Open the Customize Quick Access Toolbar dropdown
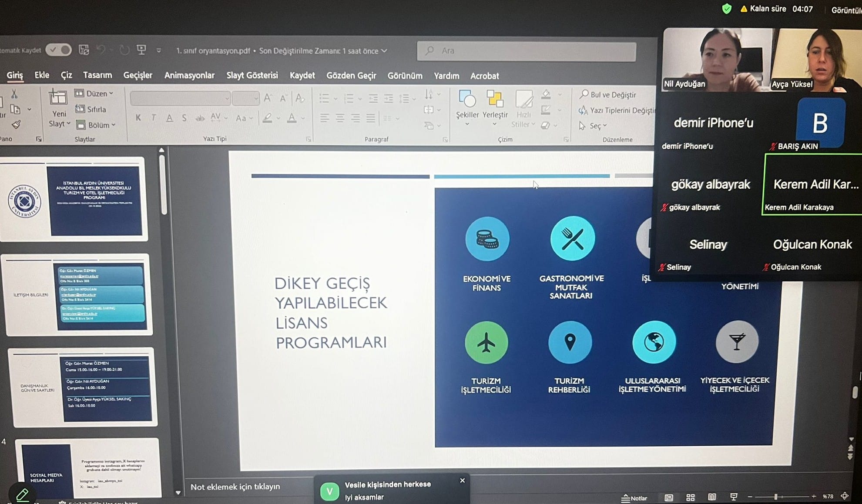The image size is (862, 504). 159,50
